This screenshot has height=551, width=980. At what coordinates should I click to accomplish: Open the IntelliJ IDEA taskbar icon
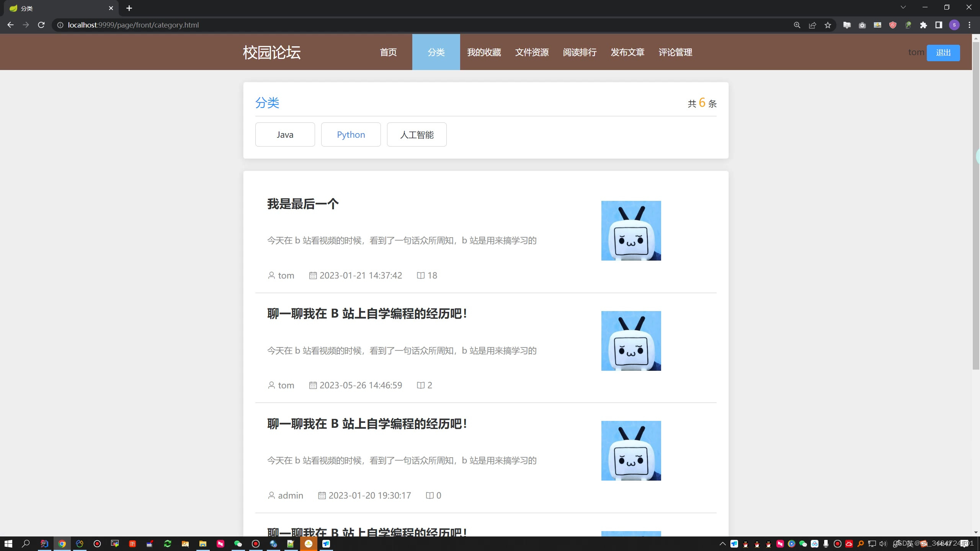click(x=44, y=544)
